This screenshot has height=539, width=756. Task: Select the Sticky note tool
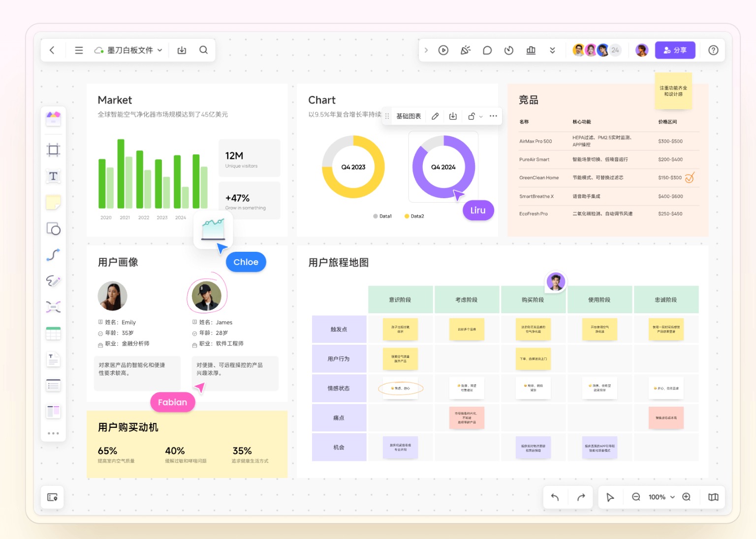click(53, 203)
